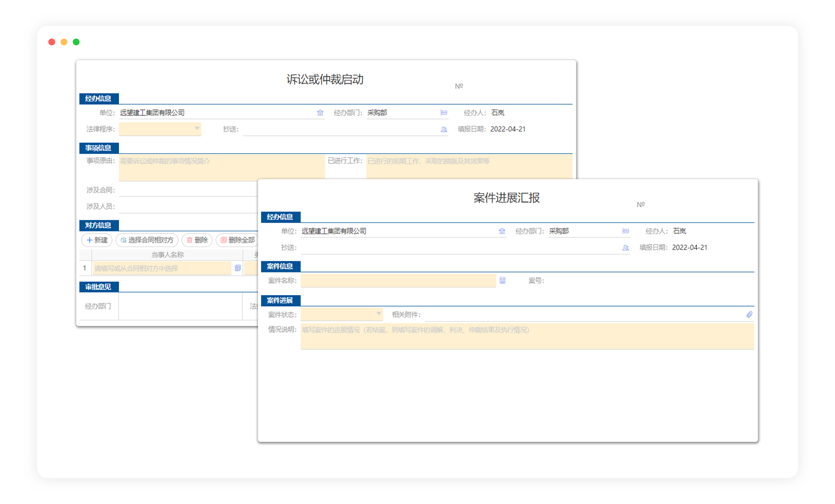Click the 当事人名称 column header
This screenshot has height=504, width=835.
(x=167, y=255)
